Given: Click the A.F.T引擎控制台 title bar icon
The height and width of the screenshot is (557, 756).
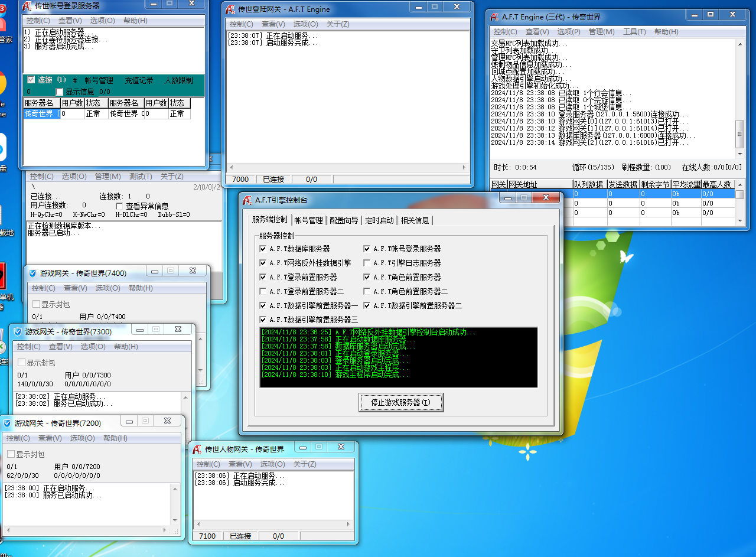Looking at the screenshot, I should click(x=248, y=200).
